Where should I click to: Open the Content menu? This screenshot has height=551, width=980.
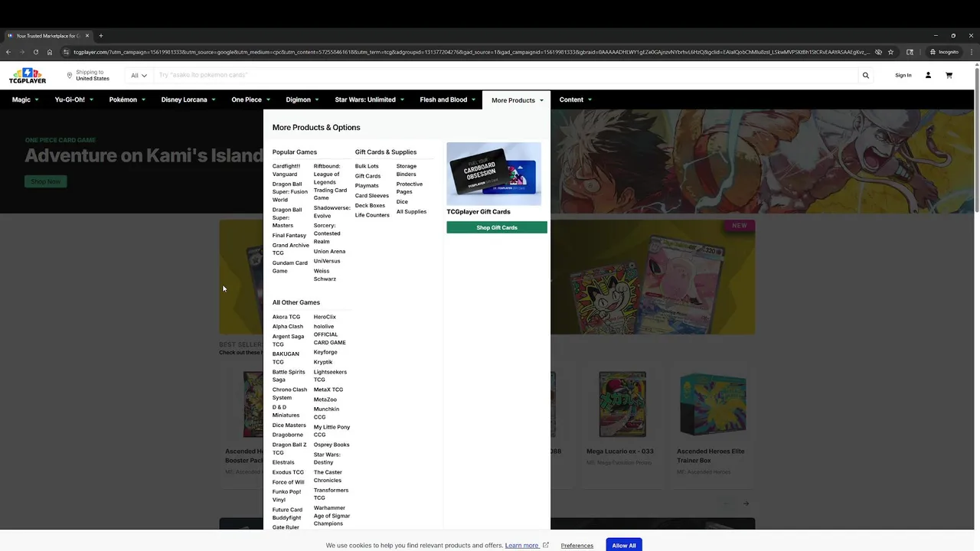coord(576,99)
